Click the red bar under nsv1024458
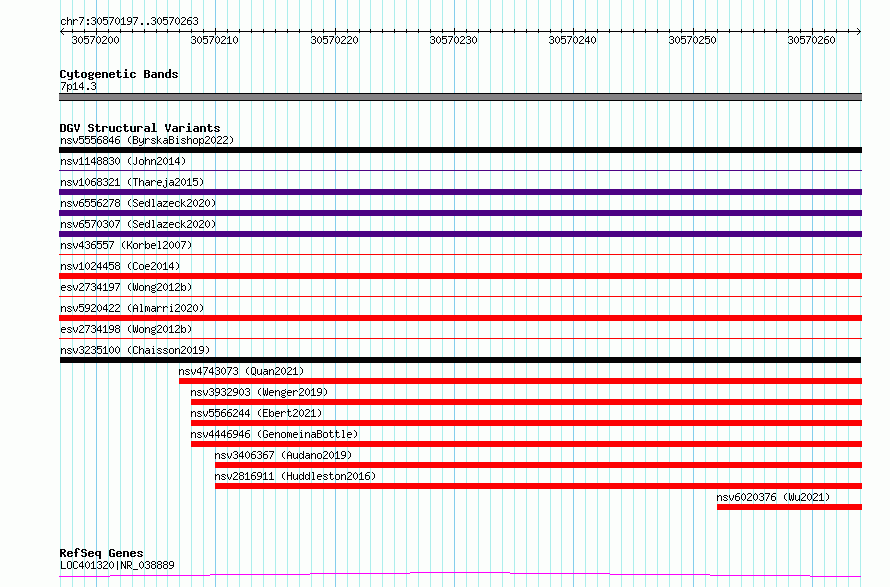 [460, 276]
